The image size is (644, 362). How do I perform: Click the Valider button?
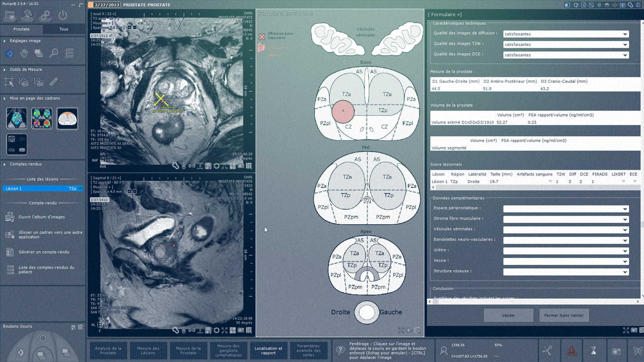point(508,315)
